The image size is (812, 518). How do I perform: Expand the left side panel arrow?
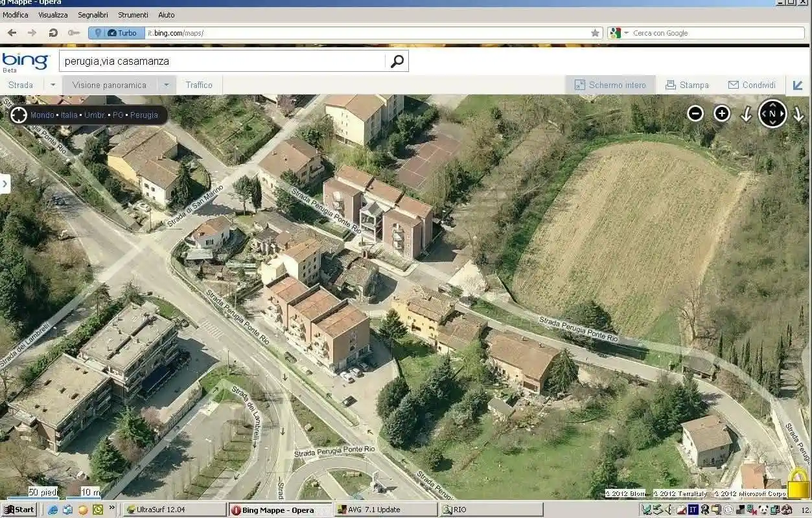[x=5, y=184]
